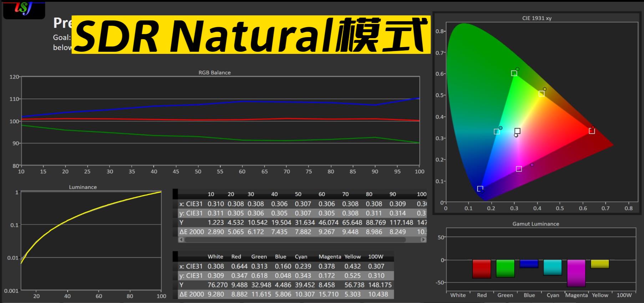
Task: Select Yellow Y value 56.738
Action: (x=354, y=285)
